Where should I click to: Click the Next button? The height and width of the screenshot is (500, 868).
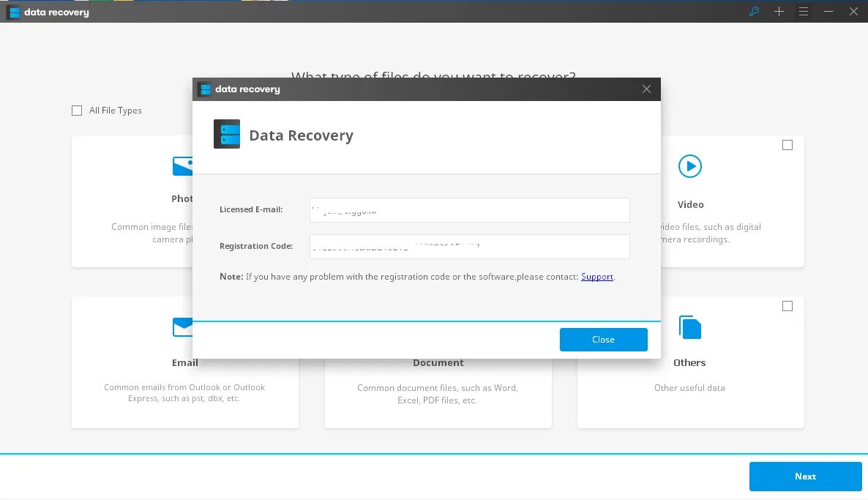point(806,476)
